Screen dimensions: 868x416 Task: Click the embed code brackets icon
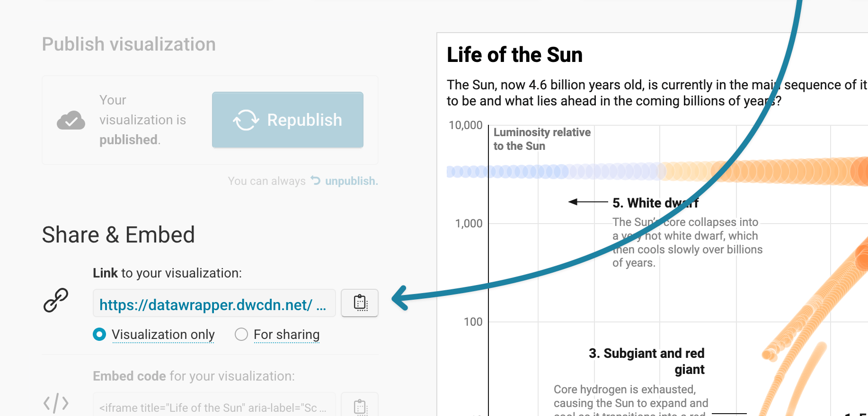[56, 403]
